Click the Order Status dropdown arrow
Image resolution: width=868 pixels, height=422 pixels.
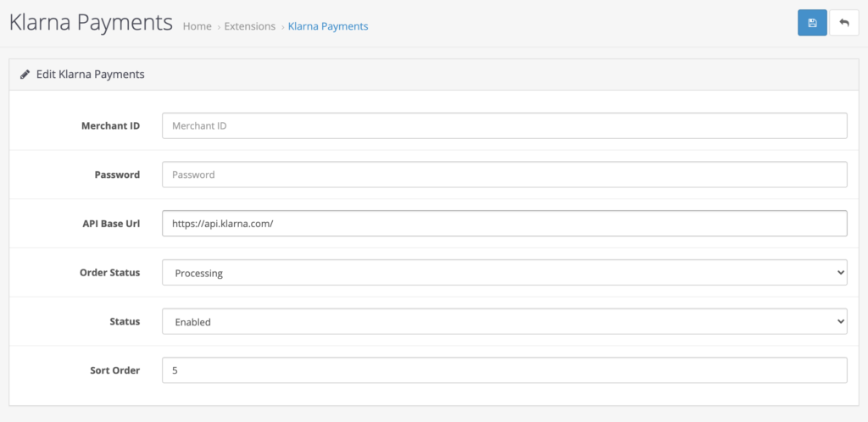pos(840,273)
